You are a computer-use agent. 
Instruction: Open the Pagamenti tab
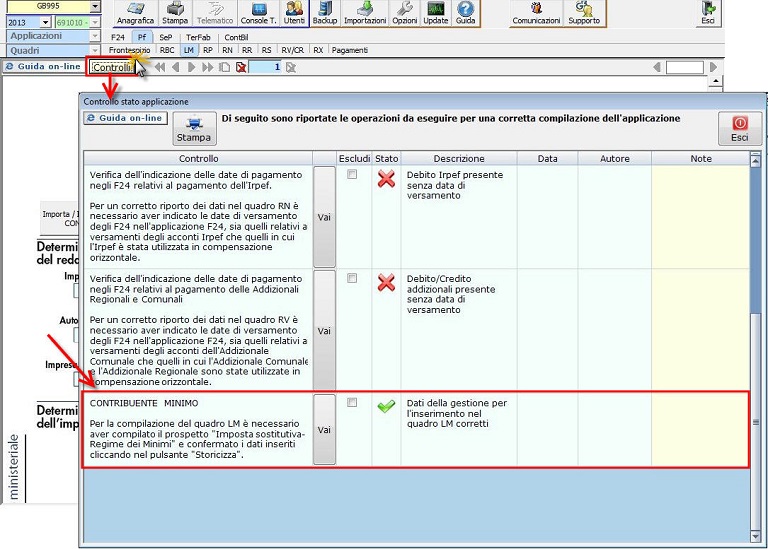click(350, 50)
